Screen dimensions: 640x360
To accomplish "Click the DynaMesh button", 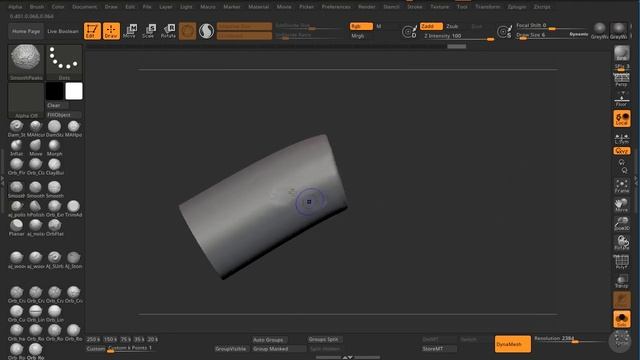I will (513, 344).
